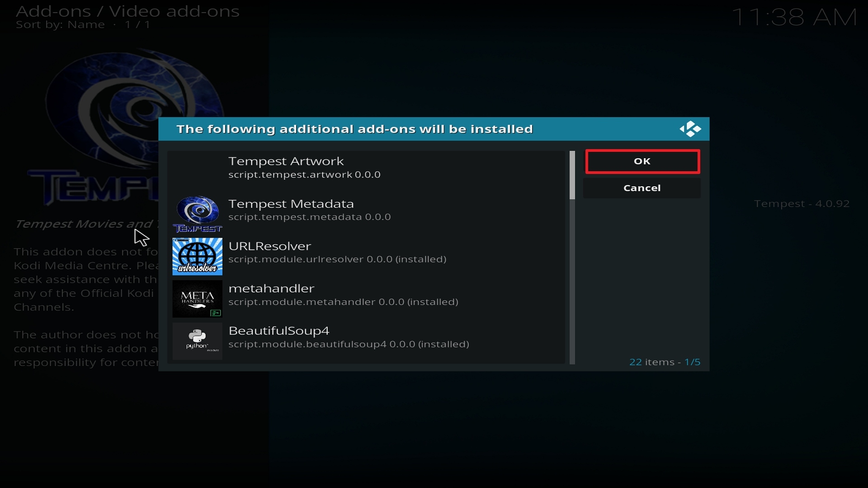
Task: Click the Sort by: Name label
Action: [60, 25]
